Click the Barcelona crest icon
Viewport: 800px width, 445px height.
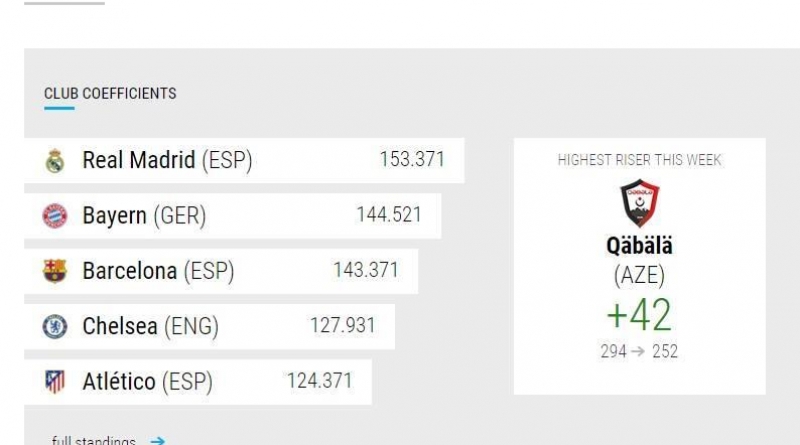point(55,270)
